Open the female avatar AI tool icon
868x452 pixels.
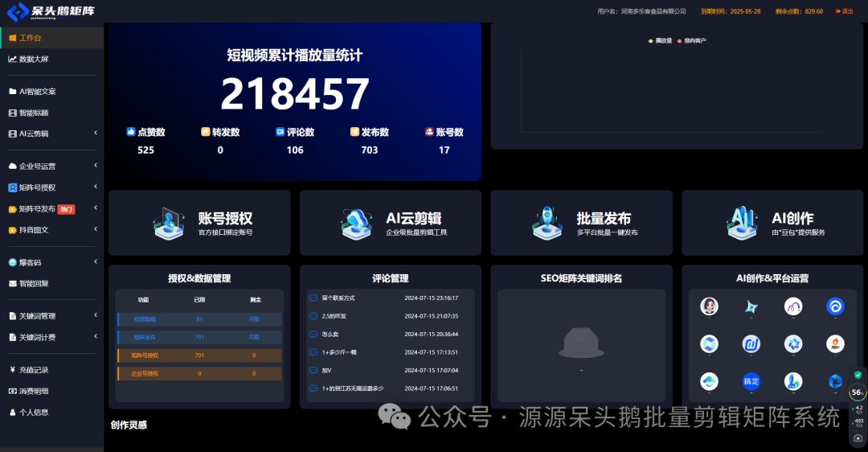(x=709, y=306)
